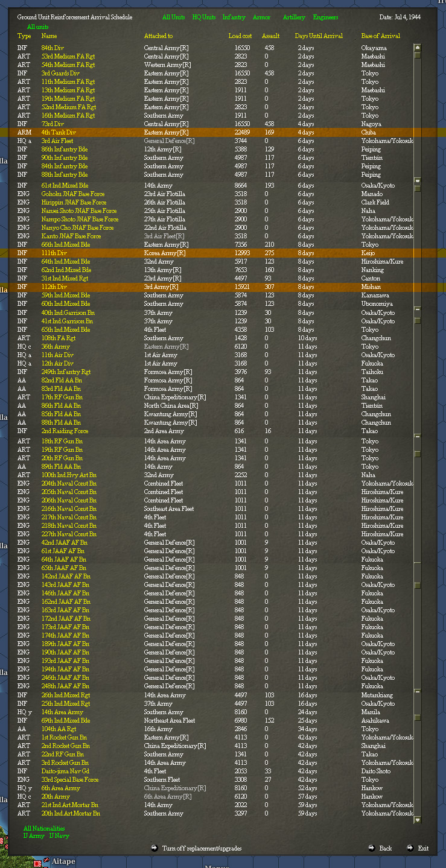Open 3rd Air Fleet HQ unit

point(57,141)
